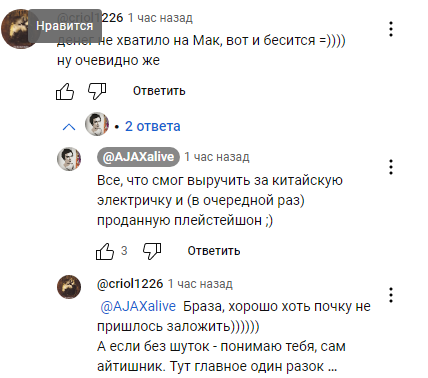Open the criol1226 avatar beside the last reply

[x=69, y=287]
